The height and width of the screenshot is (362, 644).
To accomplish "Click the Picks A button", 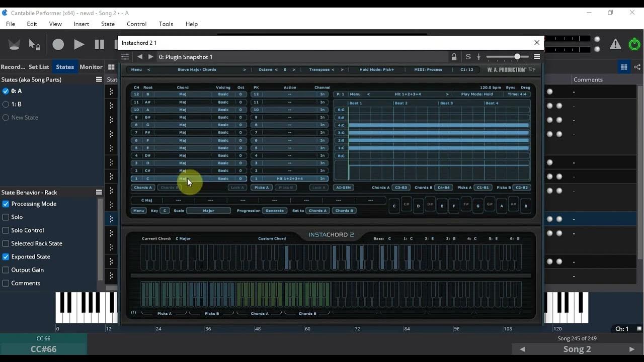I will pyautogui.click(x=262, y=188).
